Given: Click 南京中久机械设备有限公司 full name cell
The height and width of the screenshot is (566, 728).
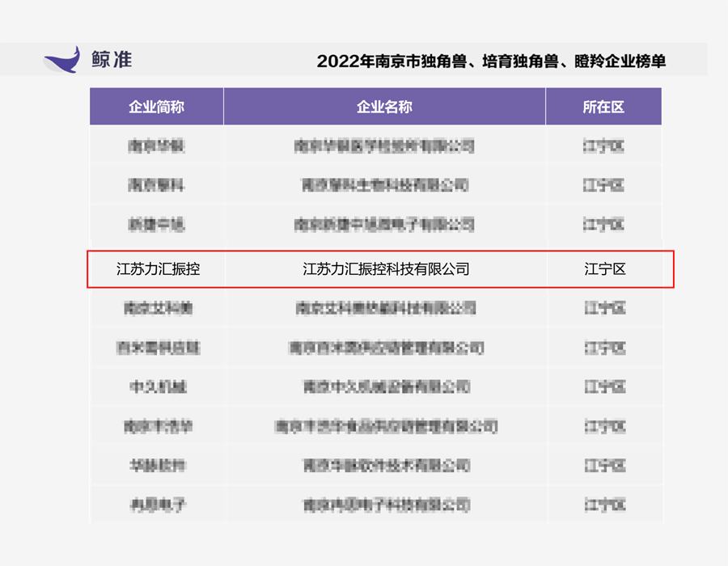Looking at the screenshot, I should pyautogui.click(x=385, y=387).
